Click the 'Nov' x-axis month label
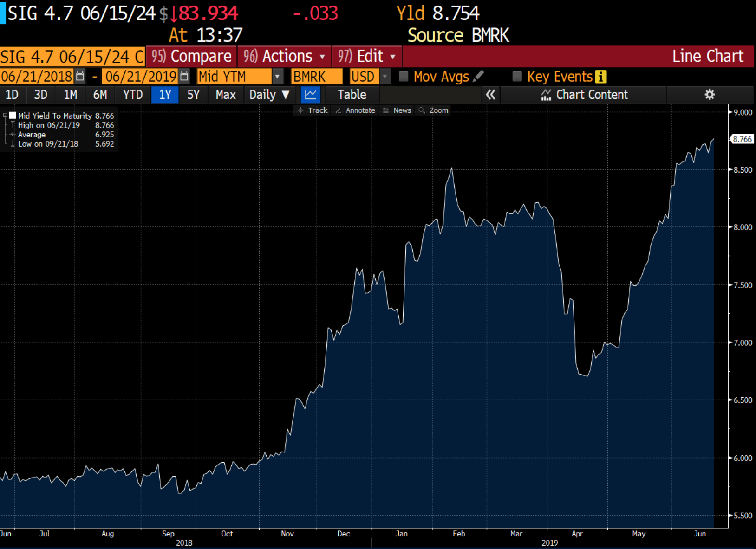Screen dimensions: 756x549 point(287,534)
